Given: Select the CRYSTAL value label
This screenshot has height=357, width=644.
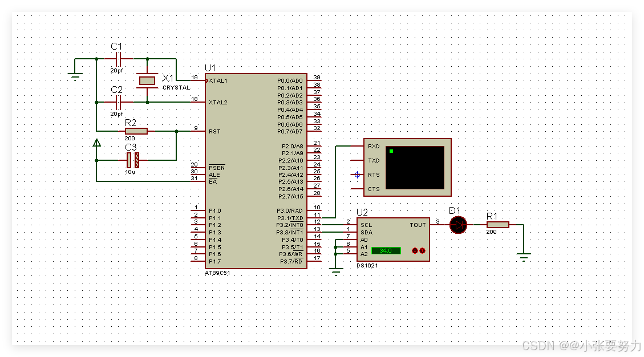Looking at the screenshot, I should pyautogui.click(x=176, y=87).
